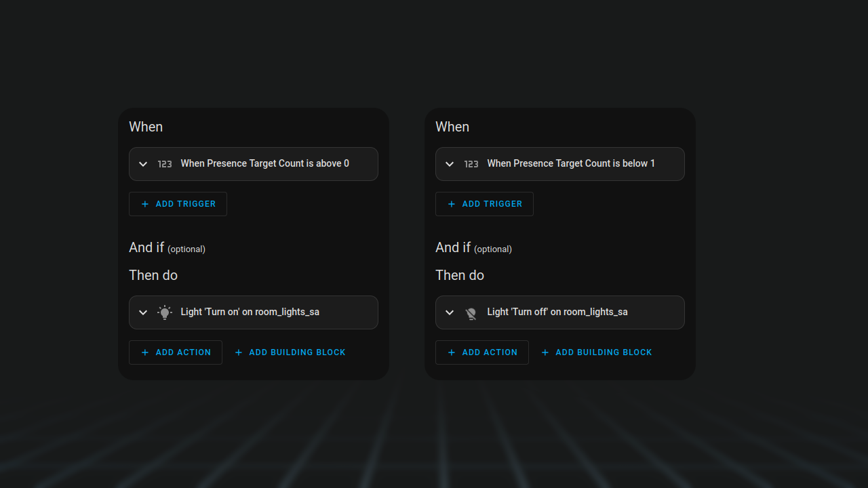Open the Light 'Turn on' on room_lights_sa action

(250, 312)
